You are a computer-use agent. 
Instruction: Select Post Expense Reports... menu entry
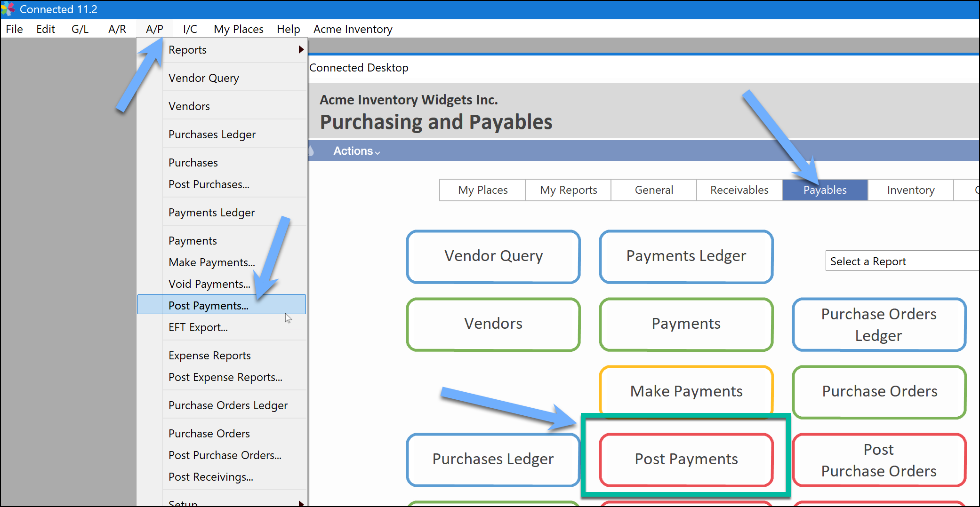tap(222, 377)
